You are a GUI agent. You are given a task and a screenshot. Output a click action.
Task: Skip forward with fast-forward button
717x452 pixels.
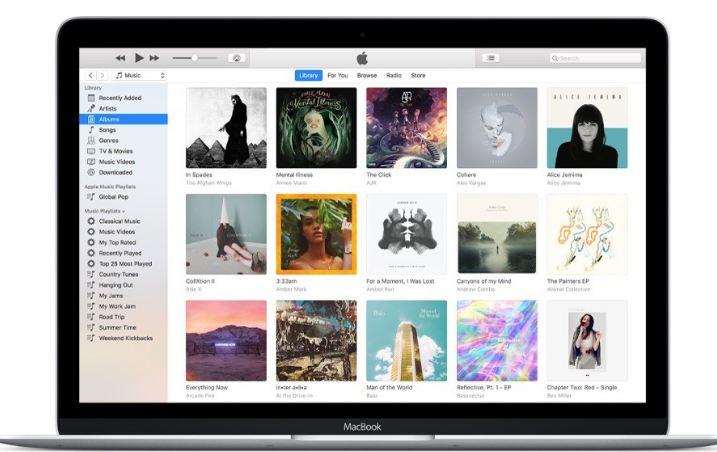(x=155, y=58)
